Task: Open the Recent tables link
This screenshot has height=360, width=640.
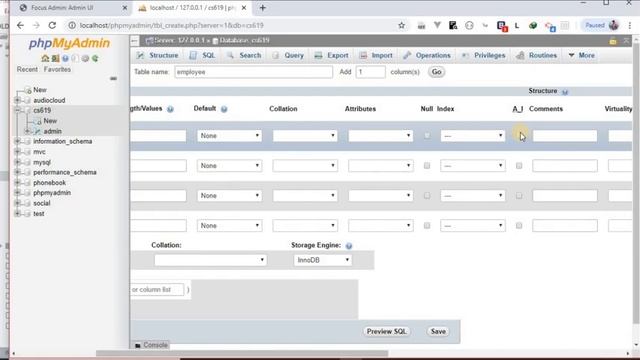Action: [27, 69]
